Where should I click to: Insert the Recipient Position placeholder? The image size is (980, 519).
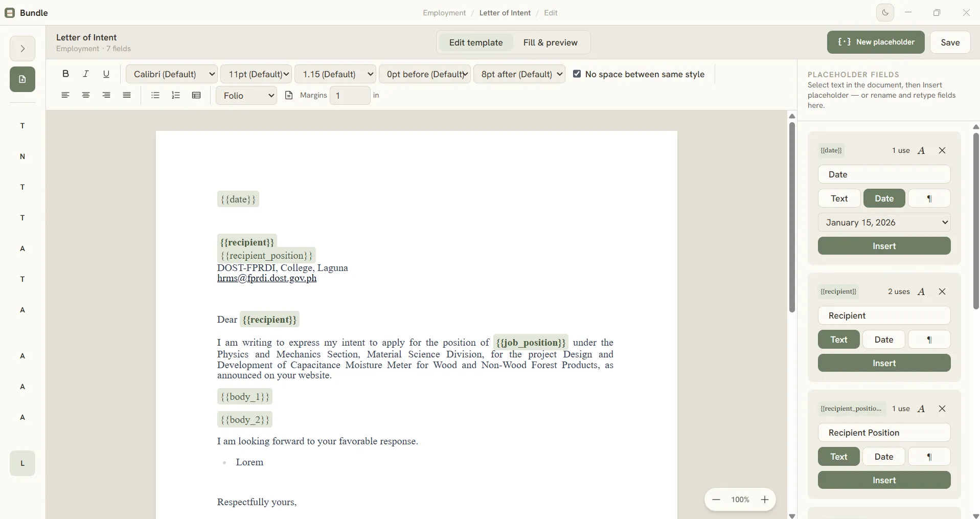pyautogui.click(x=884, y=480)
